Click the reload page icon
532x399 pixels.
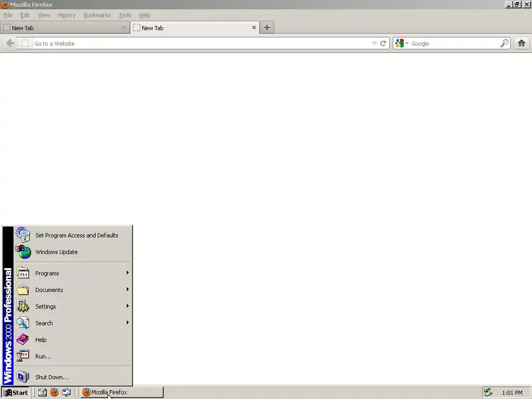[x=383, y=44]
